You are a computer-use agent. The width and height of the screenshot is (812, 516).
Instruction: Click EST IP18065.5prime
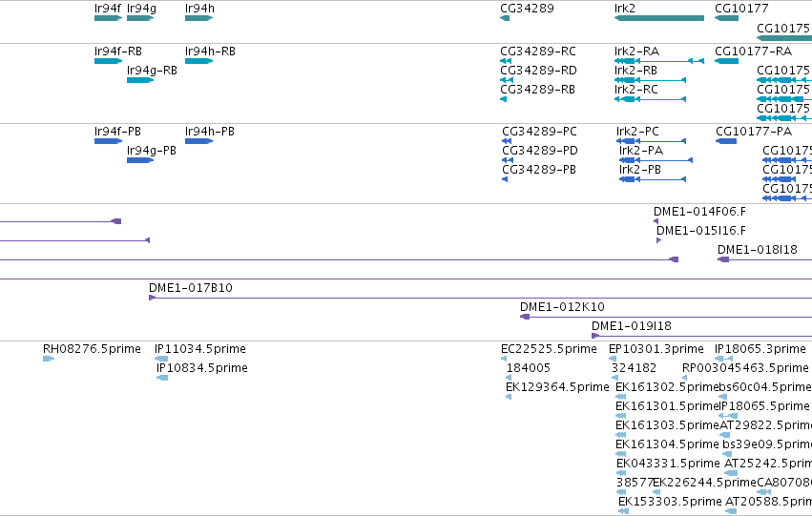click(729, 417)
